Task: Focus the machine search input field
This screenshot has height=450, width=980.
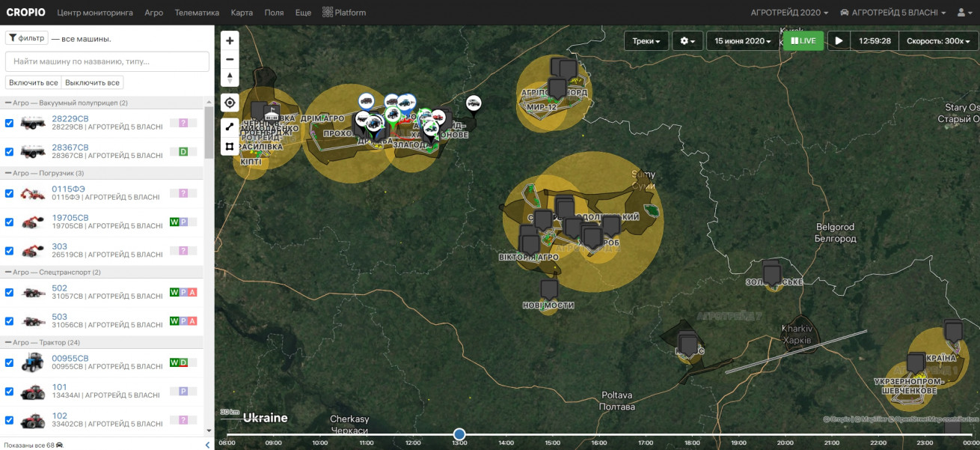Action: coord(107,61)
